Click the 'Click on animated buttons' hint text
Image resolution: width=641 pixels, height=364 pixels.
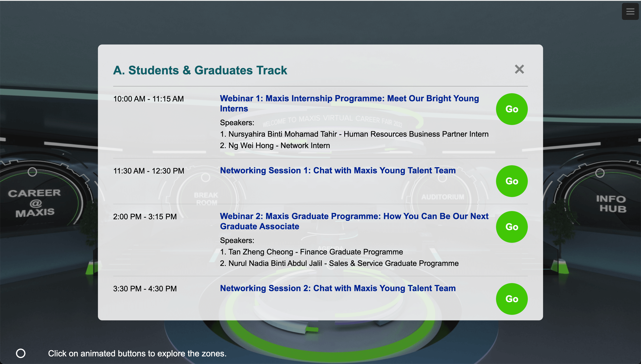point(137,353)
